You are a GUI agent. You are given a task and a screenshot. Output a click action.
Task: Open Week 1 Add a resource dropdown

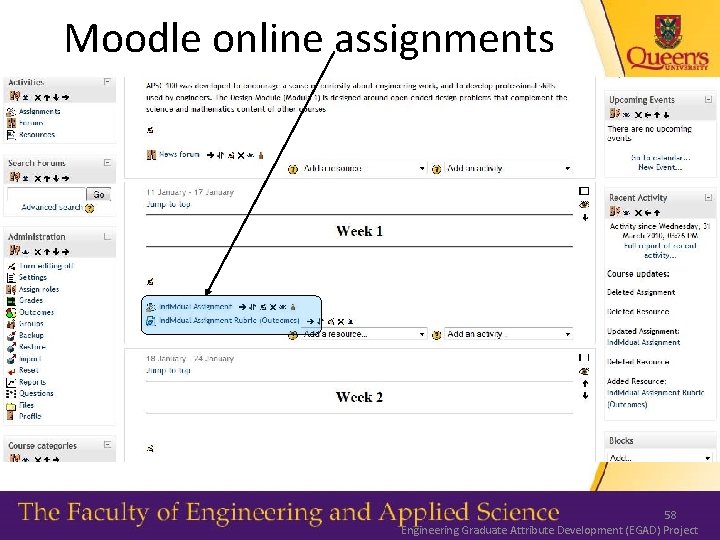[364, 334]
